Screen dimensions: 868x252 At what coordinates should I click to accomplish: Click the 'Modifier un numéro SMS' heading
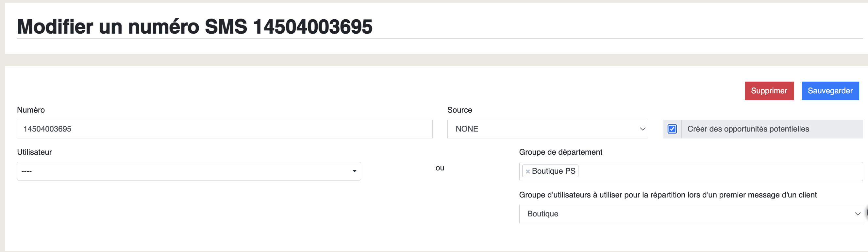pos(194,26)
